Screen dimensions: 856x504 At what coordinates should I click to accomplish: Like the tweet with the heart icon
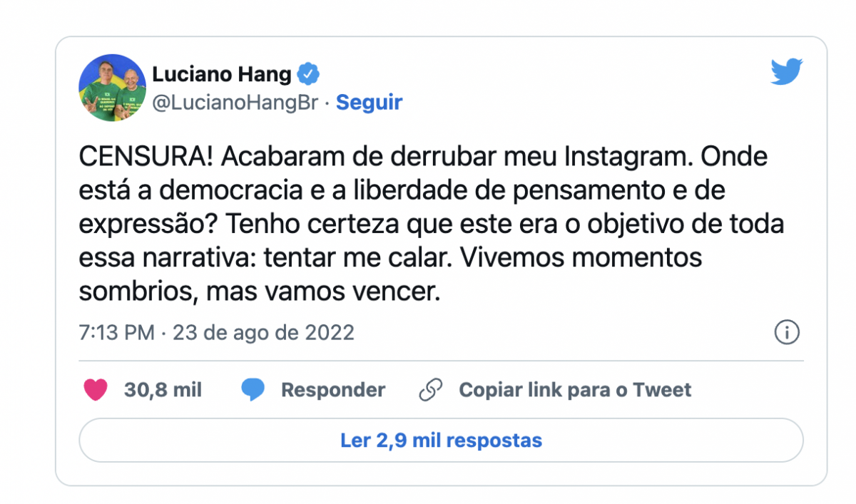(x=96, y=390)
